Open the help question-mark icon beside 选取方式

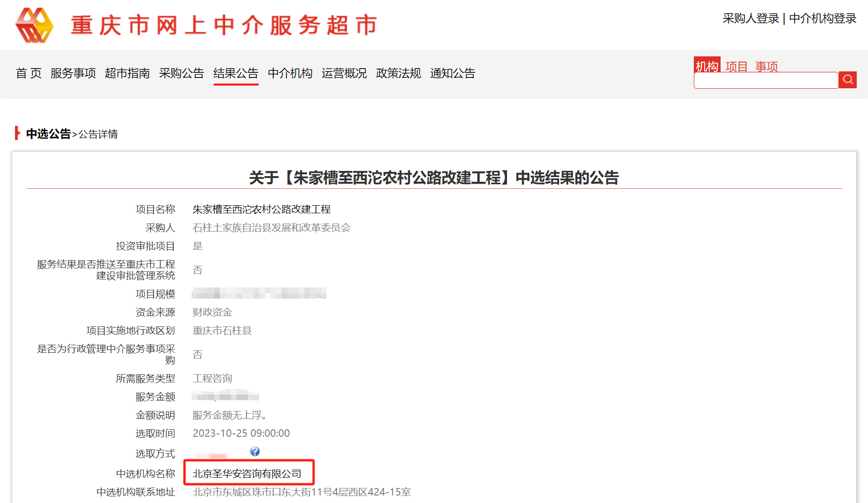pyautogui.click(x=255, y=451)
